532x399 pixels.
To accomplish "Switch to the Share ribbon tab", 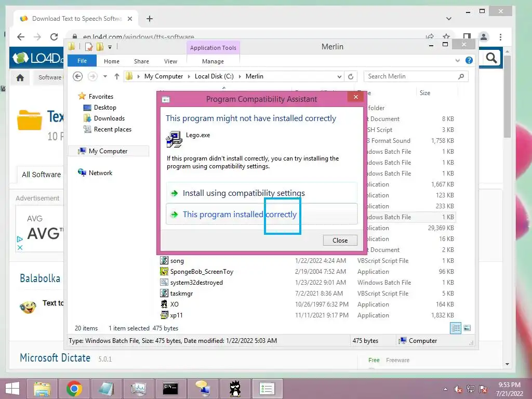I will pos(141,61).
